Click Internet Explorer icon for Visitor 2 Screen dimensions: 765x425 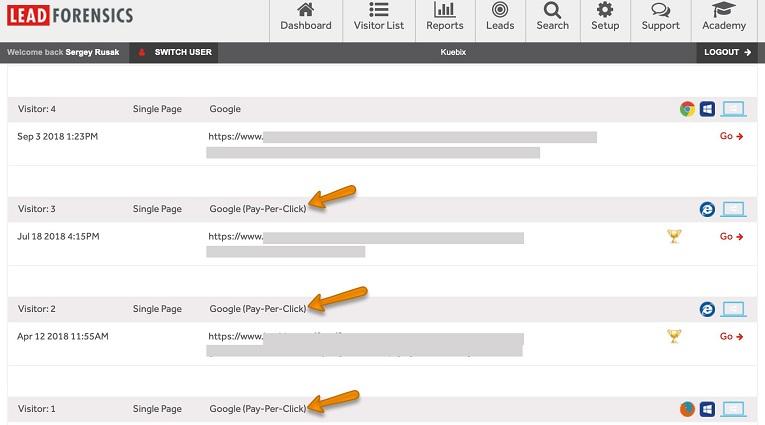click(x=707, y=309)
